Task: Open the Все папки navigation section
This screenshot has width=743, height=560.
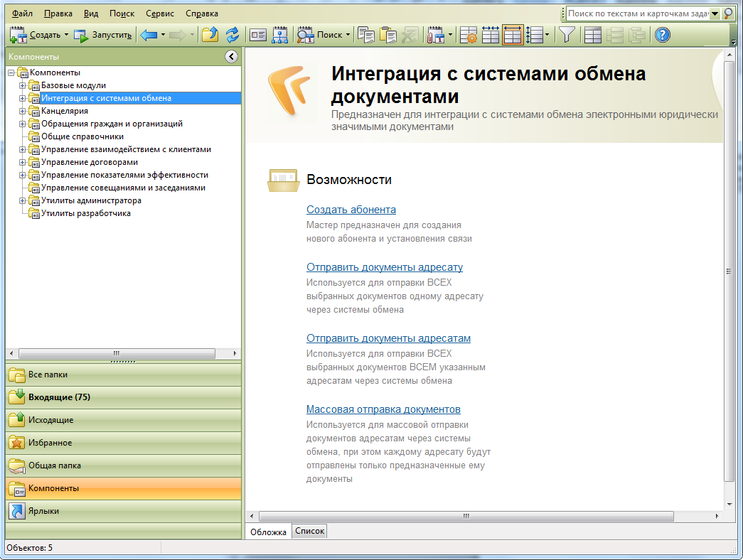Action: click(123, 375)
